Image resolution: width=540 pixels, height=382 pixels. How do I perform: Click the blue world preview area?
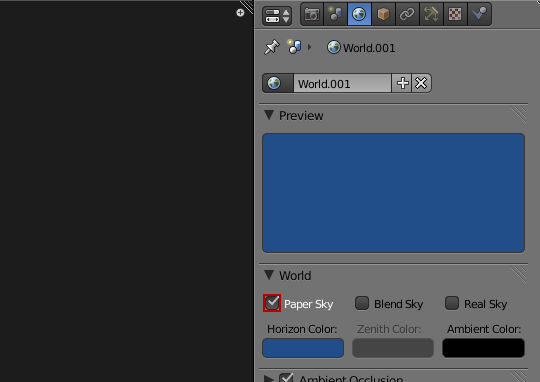pos(393,193)
